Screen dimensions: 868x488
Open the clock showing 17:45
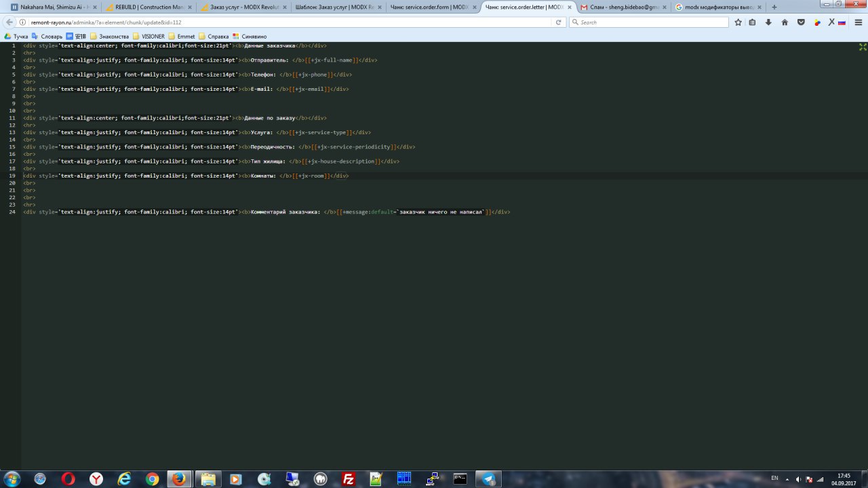tap(844, 479)
